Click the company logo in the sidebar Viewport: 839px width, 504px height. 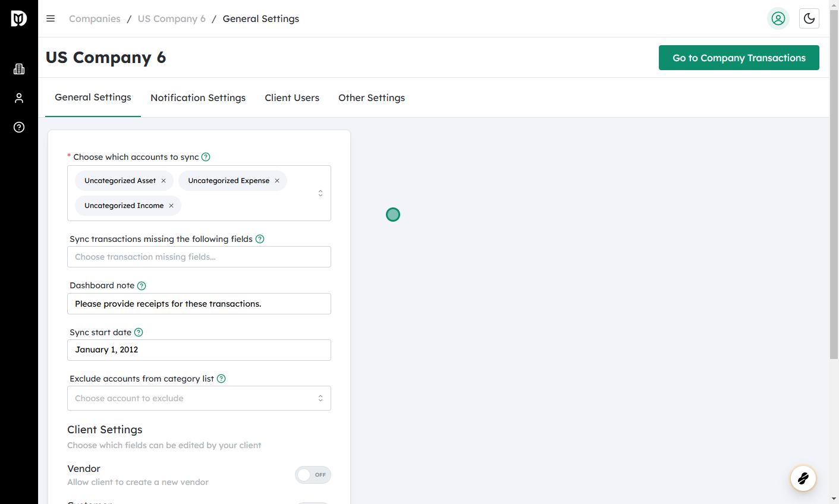click(x=18, y=18)
